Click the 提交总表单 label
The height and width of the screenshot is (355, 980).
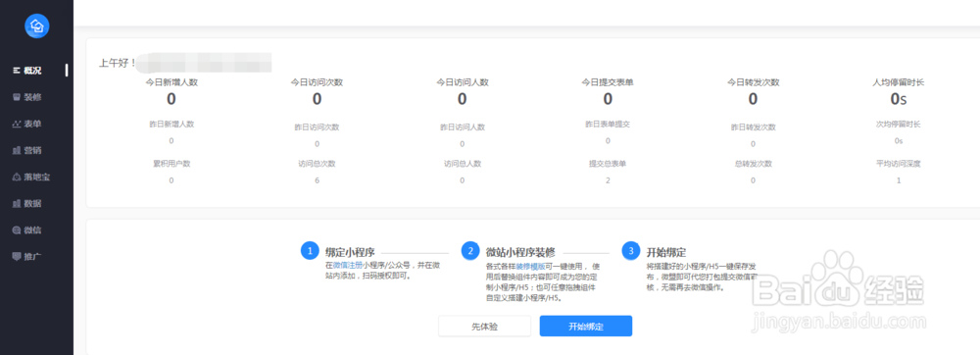pos(608,164)
